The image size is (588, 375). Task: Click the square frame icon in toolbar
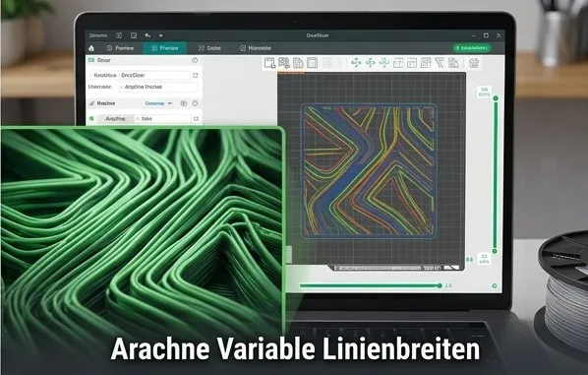pyautogui.click(x=312, y=63)
